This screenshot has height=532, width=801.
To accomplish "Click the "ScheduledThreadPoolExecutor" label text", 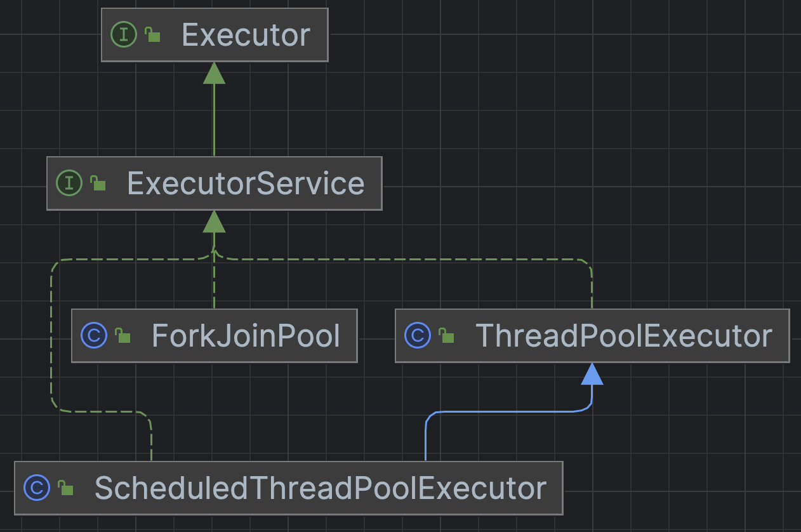I will (321, 488).
